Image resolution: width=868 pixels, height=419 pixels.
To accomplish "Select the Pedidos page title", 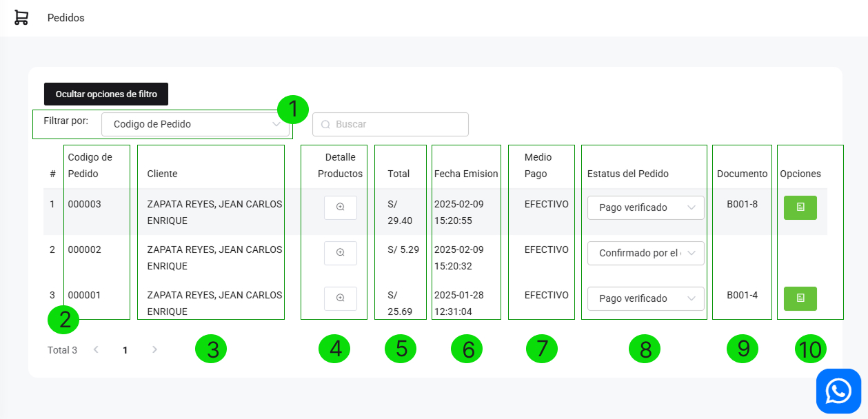I will click(x=65, y=18).
